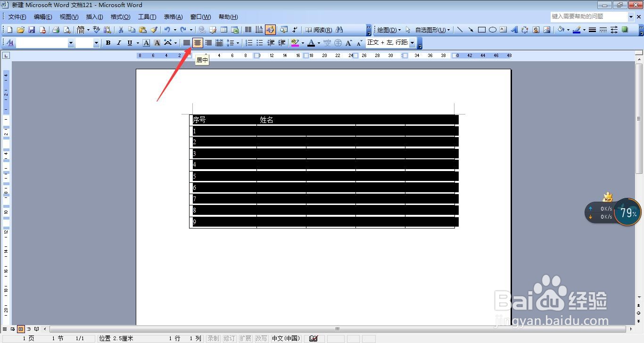The width and height of the screenshot is (644, 343).
Task: Apply the pink highlight color
Action: click(x=295, y=43)
